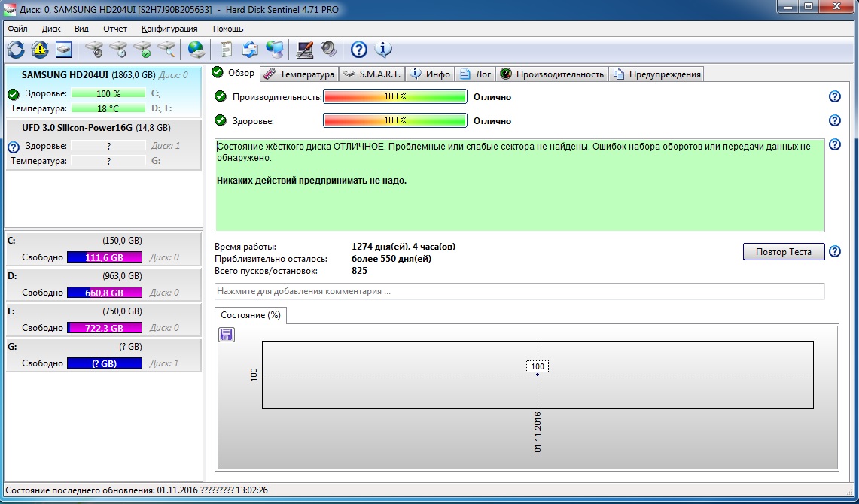
Task: Click the blue question mark help toolbar icon
Action: pos(359,50)
